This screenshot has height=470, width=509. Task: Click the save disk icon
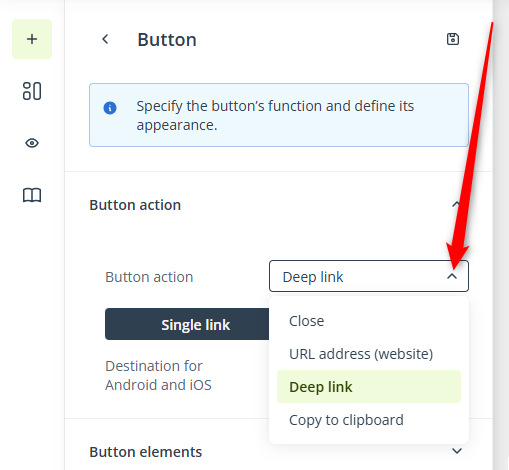[x=453, y=39]
